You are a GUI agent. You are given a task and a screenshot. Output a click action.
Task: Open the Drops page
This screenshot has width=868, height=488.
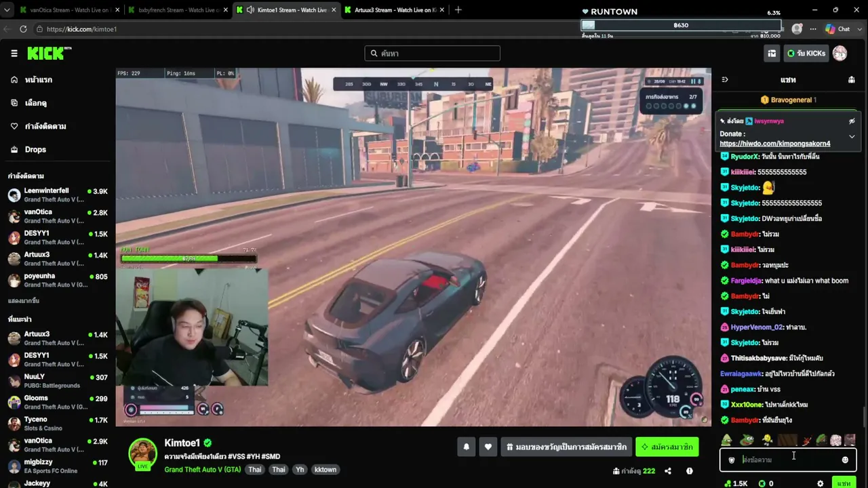point(35,149)
